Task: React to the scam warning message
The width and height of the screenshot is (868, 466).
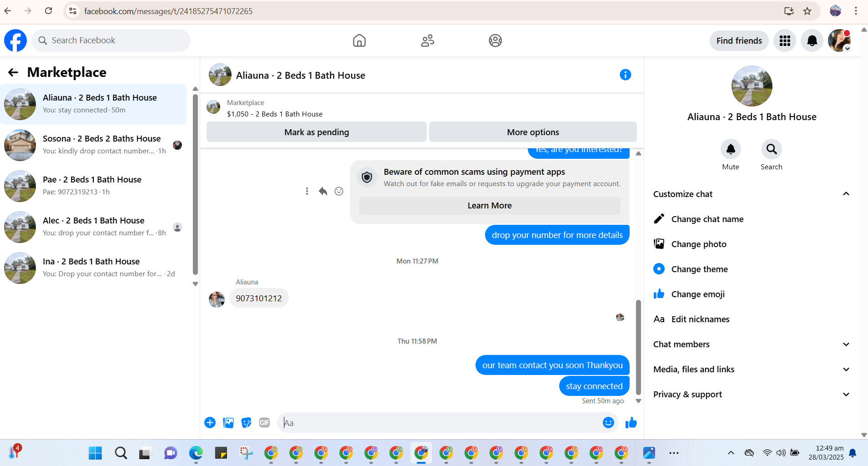Action: (339, 191)
